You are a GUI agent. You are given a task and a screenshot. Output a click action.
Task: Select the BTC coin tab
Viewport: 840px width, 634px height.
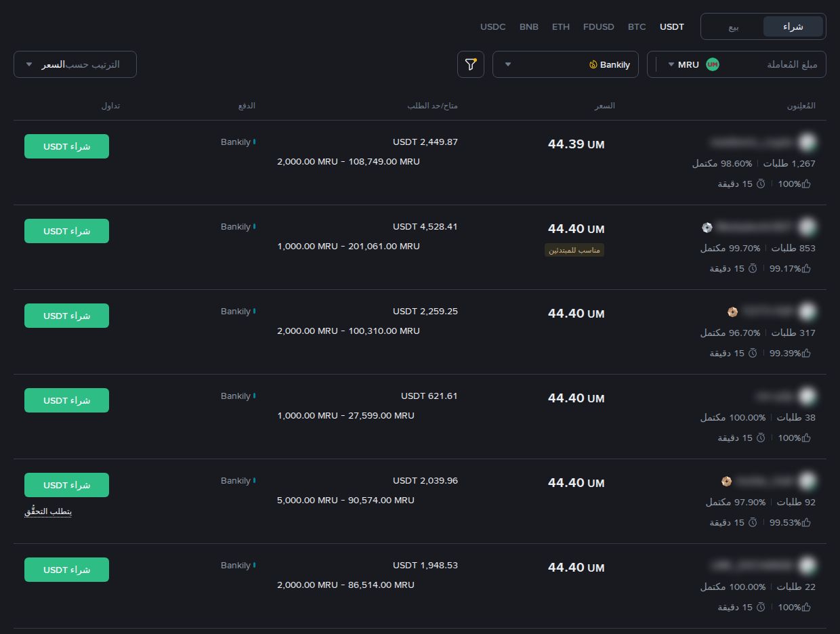(x=637, y=26)
